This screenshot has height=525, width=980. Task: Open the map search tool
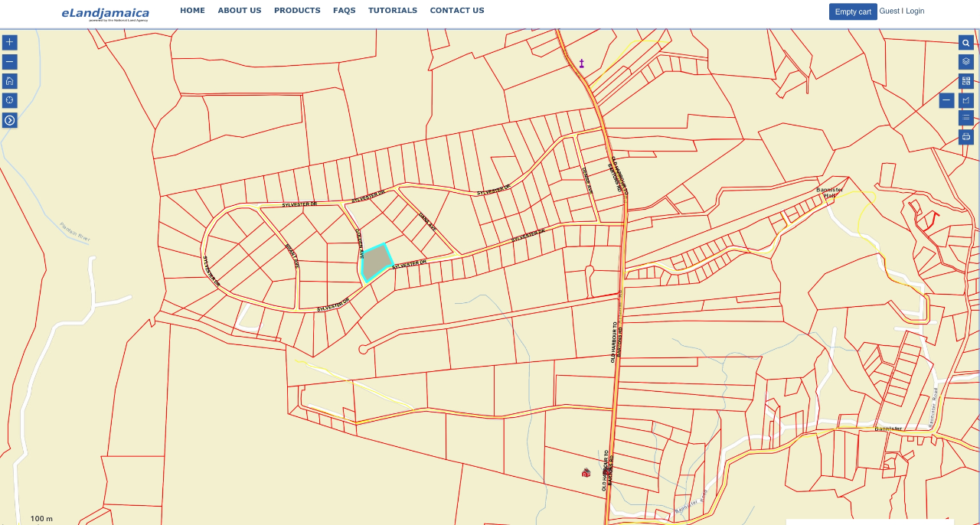965,43
